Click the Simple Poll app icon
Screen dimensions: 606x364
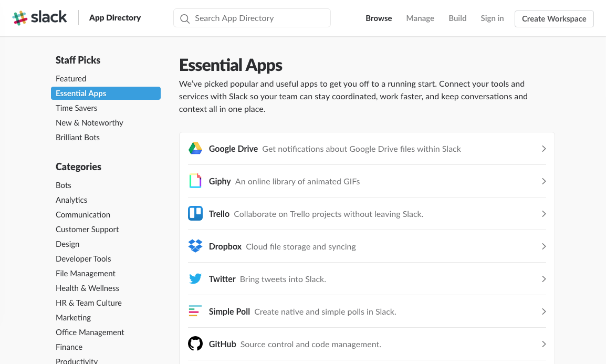click(195, 311)
